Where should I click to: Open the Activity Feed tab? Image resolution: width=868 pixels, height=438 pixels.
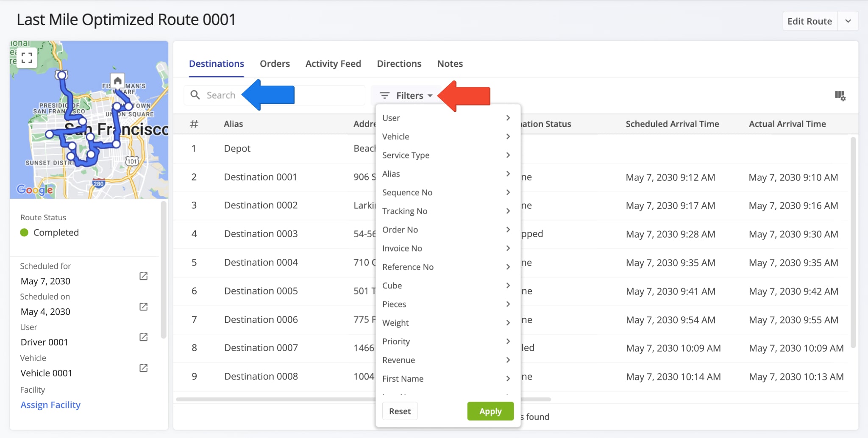(x=333, y=64)
